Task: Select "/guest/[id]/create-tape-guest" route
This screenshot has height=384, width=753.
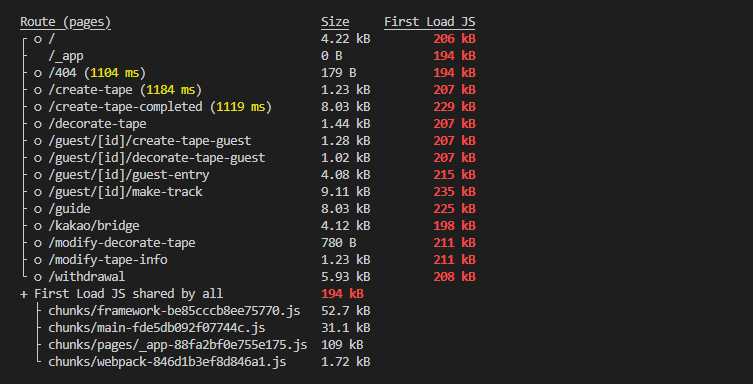Action: pyautogui.click(x=150, y=141)
